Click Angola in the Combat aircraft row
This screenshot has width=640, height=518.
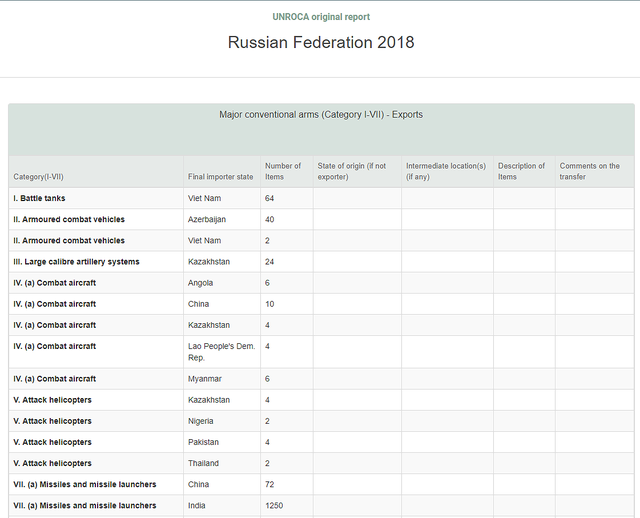[200, 283]
